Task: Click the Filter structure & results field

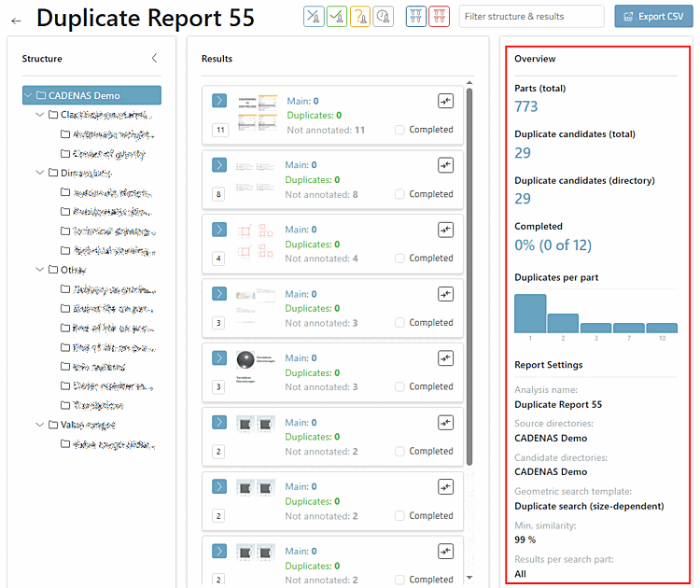Action: [x=531, y=17]
